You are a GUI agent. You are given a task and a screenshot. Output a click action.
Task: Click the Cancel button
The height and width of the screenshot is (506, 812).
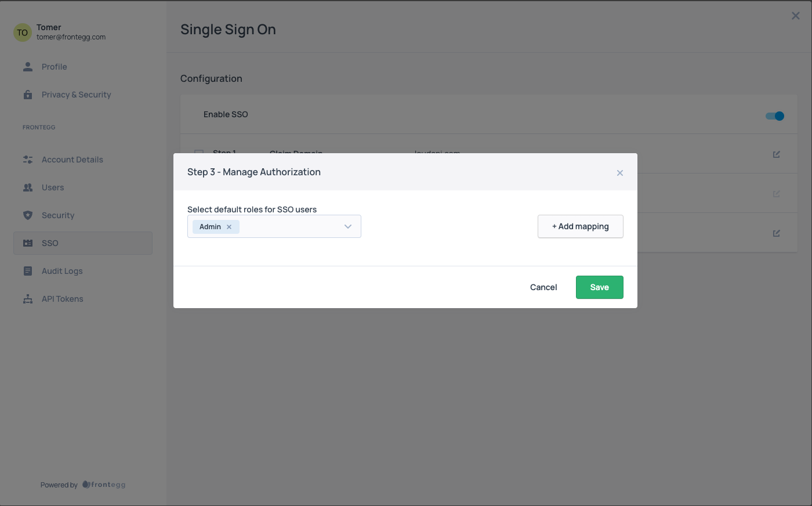[543, 287]
